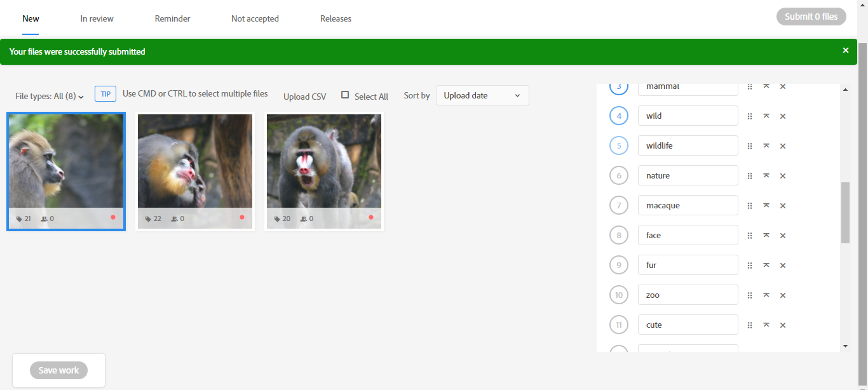Click the keyword number 4 circle
Image resolution: width=868 pixels, height=390 pixels.
pyautogui.click(x=619, y=116)
